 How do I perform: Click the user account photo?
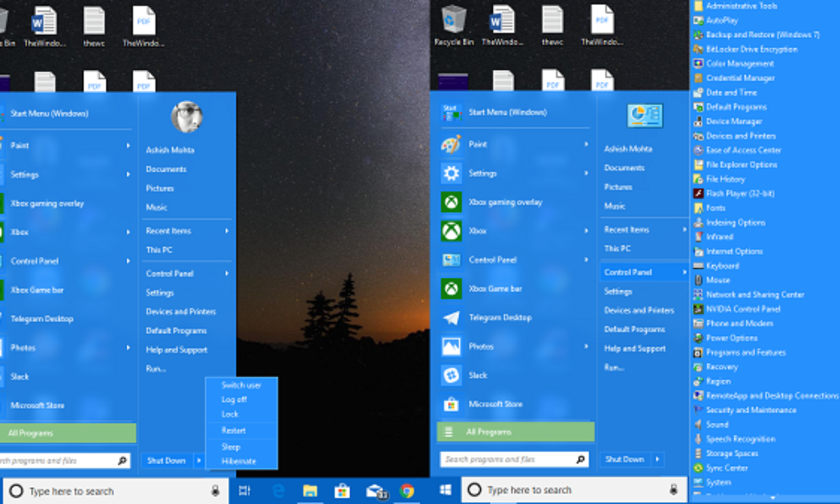tap(186, 116)
